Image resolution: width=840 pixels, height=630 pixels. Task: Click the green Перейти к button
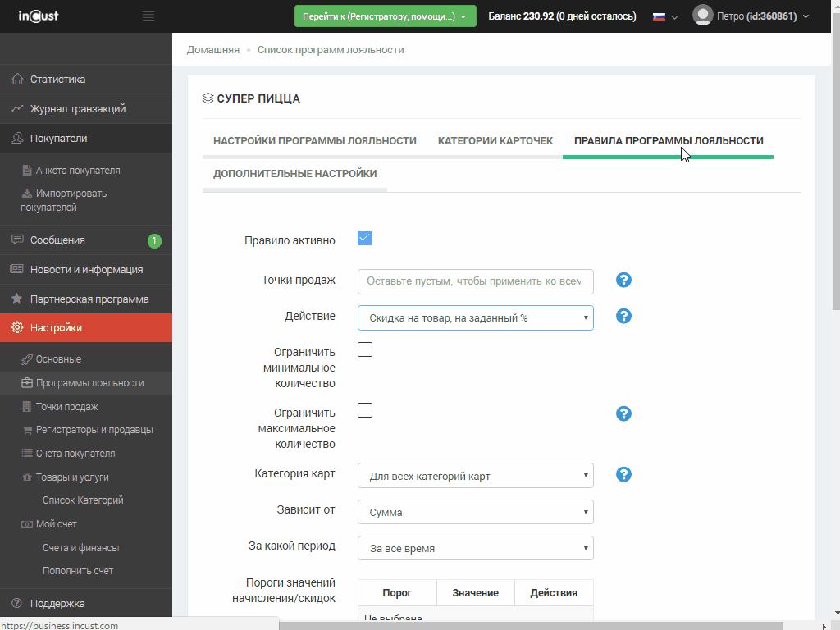click(x=385, y=16)
